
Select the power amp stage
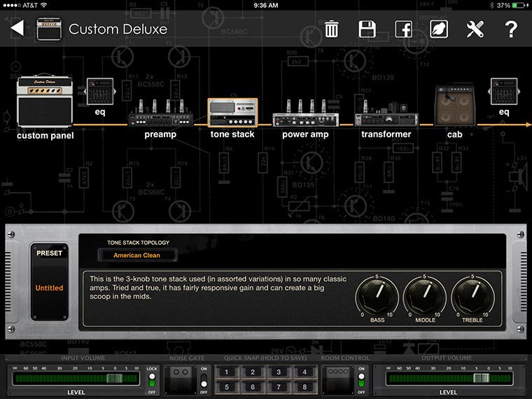[x=305, y=113]
